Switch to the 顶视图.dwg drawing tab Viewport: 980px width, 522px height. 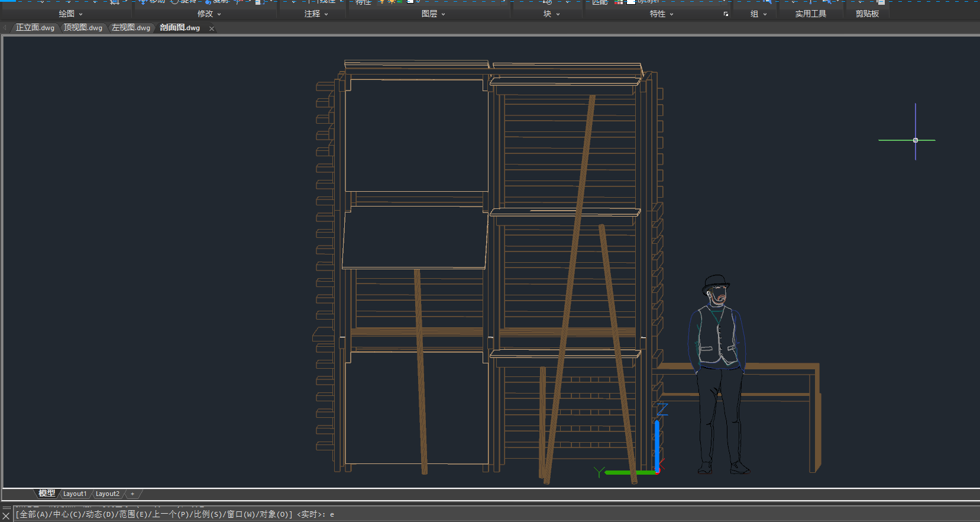[x=83, y=28]
